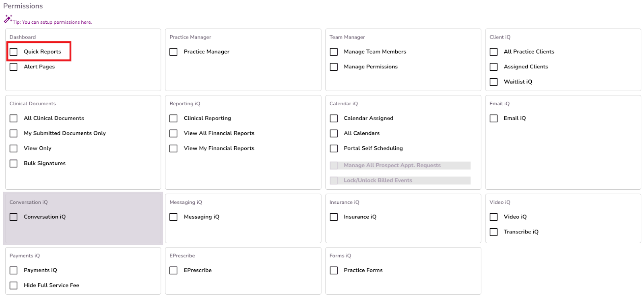Screen dimensions: 644x295
Task: Tick the EPrescribe checkbox
Action: point(173,270)
